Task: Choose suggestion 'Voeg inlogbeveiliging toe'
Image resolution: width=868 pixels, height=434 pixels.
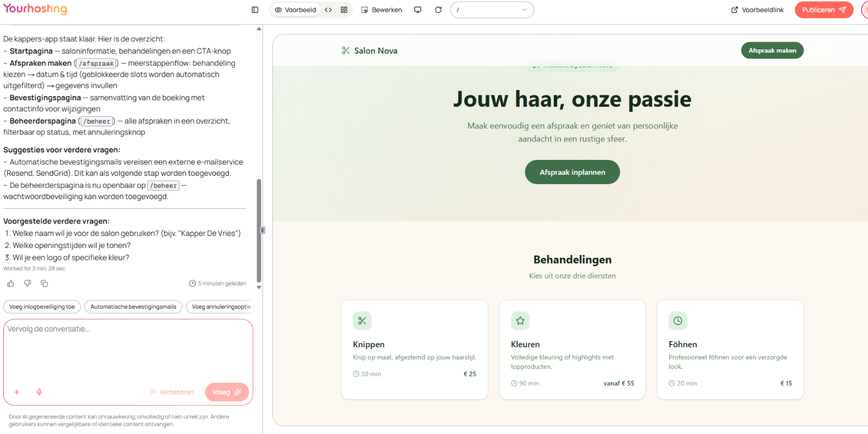Action: (42, 307)
